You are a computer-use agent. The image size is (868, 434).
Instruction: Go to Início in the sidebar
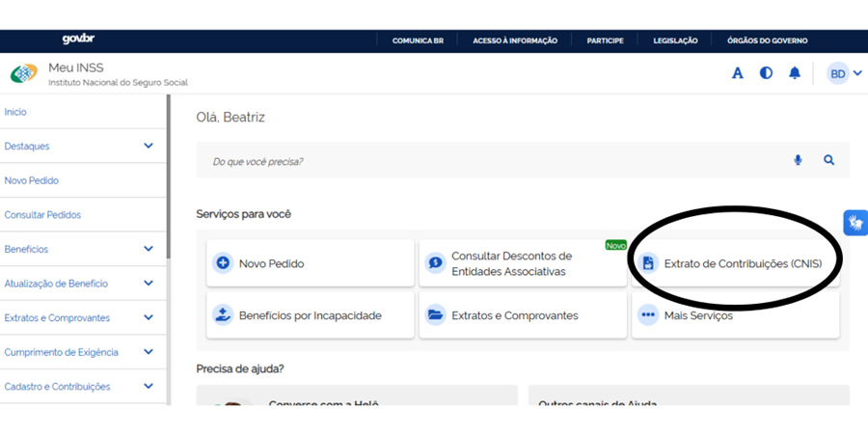tap(15, 112)
